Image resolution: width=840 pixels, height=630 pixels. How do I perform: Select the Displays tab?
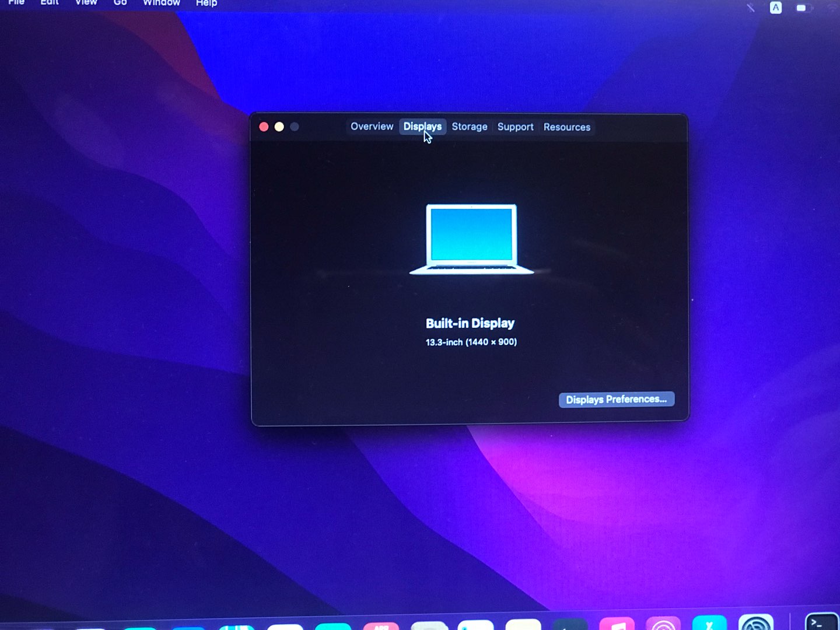422,127
